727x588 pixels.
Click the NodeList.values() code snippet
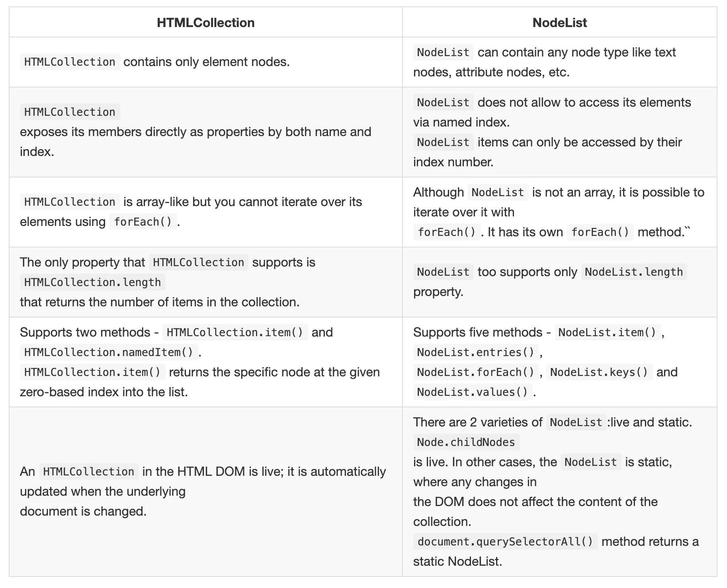click(472, 392)
